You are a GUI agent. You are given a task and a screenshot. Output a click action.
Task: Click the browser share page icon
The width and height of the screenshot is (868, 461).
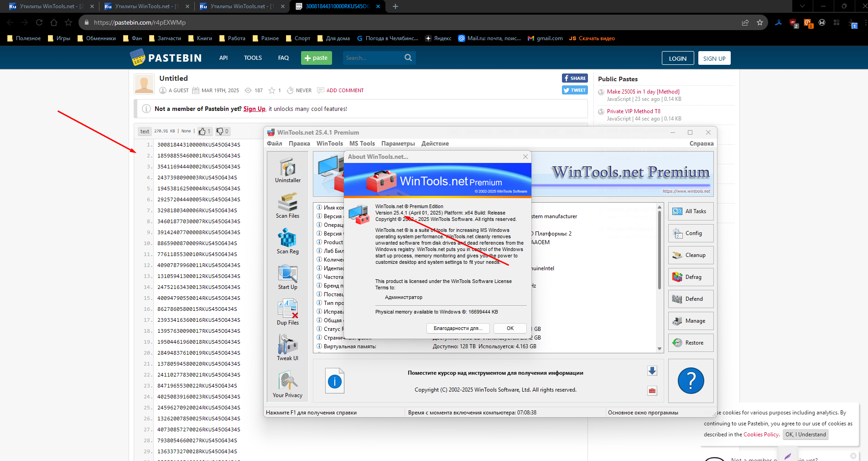pos(745,22)
